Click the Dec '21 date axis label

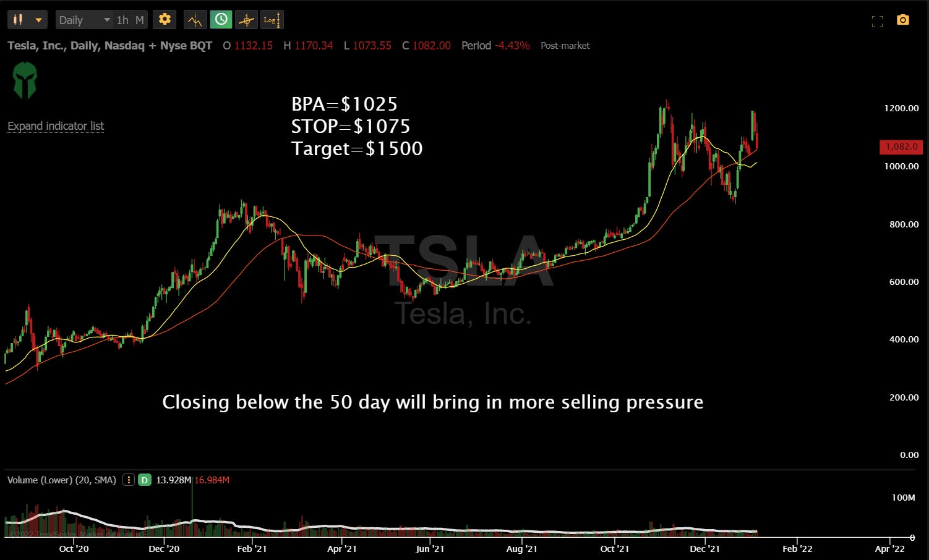click(704, 549)
